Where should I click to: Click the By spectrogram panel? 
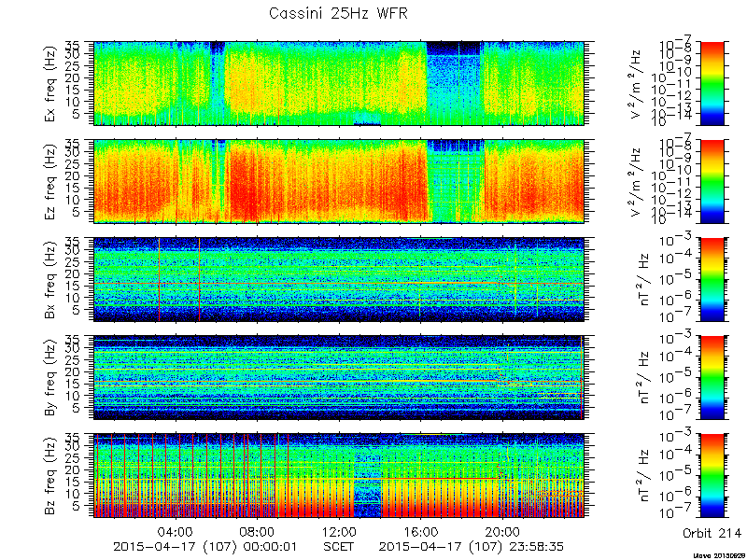coord(339,378)
